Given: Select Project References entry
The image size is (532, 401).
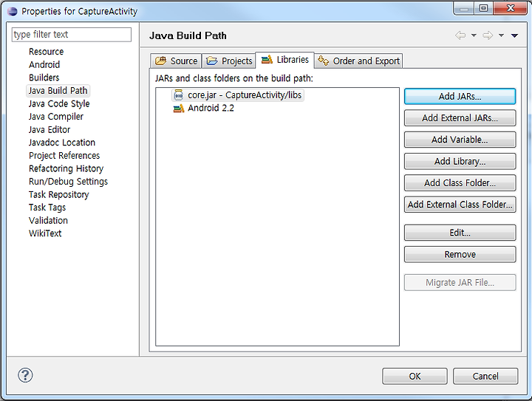Looking at the screenshot, I should point(64,156).
